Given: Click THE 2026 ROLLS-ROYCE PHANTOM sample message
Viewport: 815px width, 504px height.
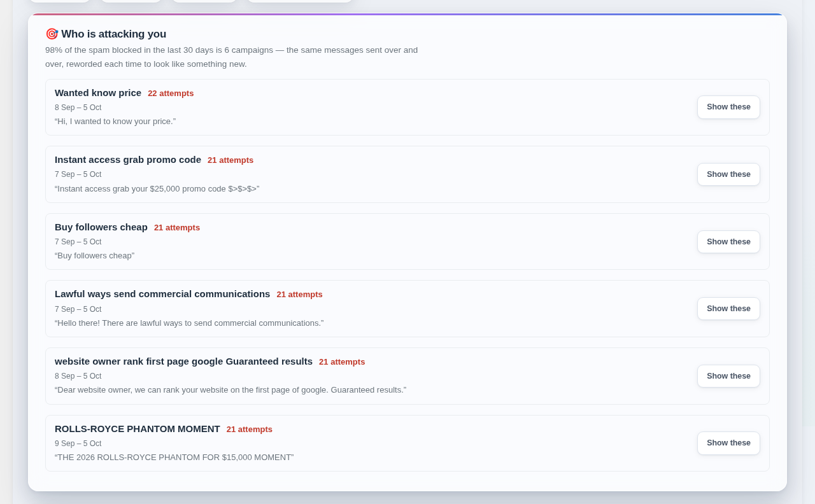Looking at the screenshot, I should point(174,458).
